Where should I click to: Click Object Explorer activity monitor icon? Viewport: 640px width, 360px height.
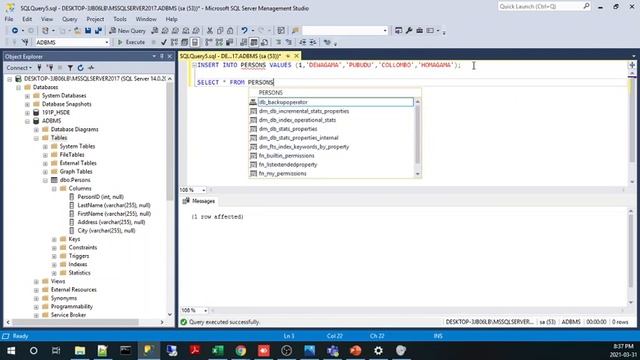91,68
